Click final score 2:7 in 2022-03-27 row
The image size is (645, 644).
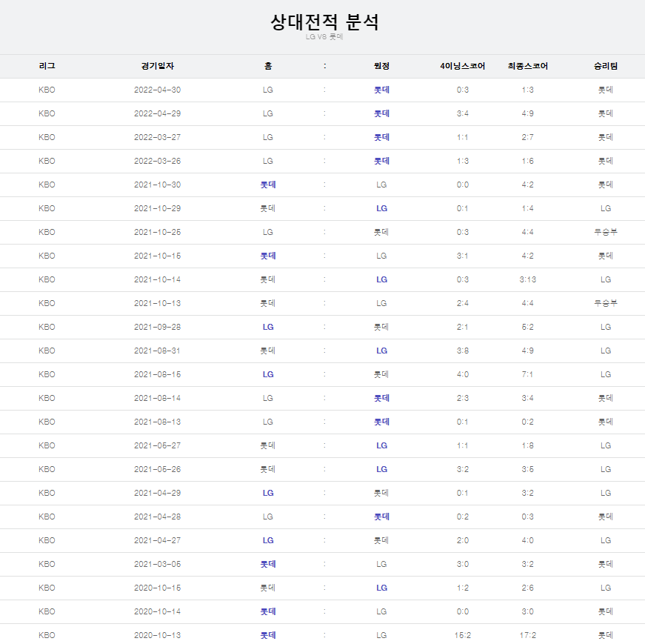click(527, 137)
